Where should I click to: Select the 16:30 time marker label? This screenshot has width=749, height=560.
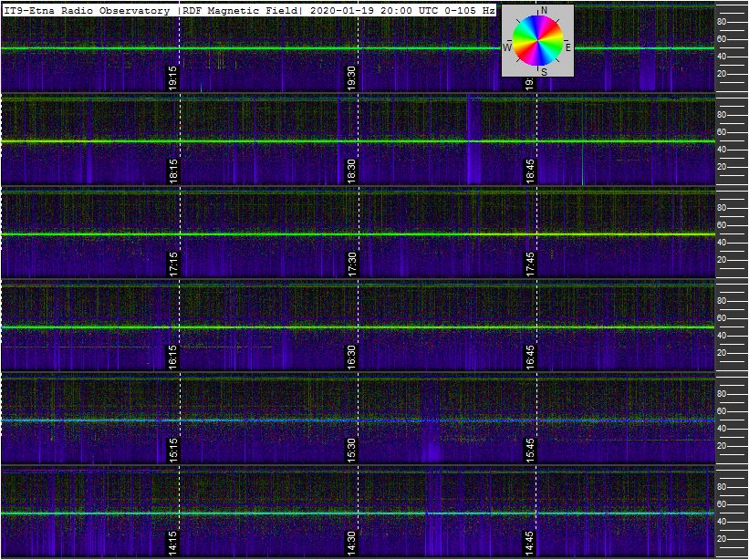[352, 358]
